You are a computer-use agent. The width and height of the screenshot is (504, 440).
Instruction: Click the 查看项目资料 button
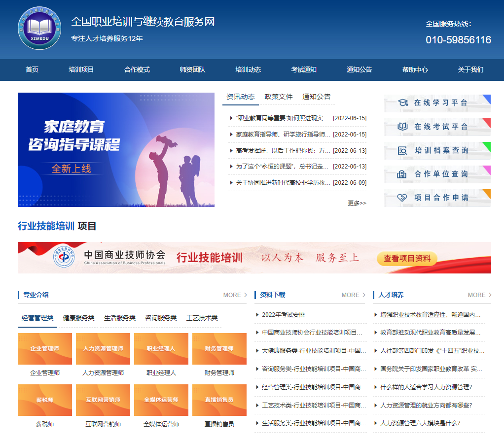(x=407, y=258)
